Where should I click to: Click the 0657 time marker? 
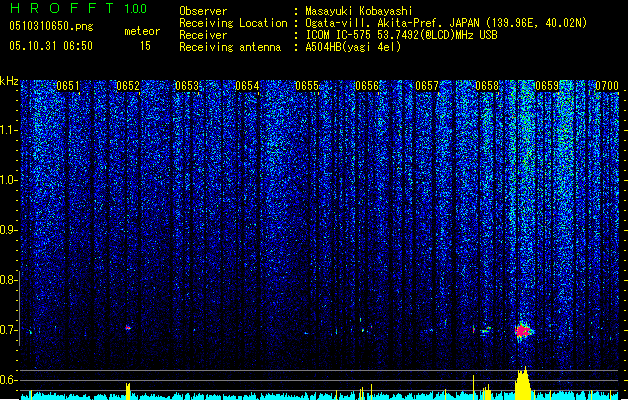(427, 86)
